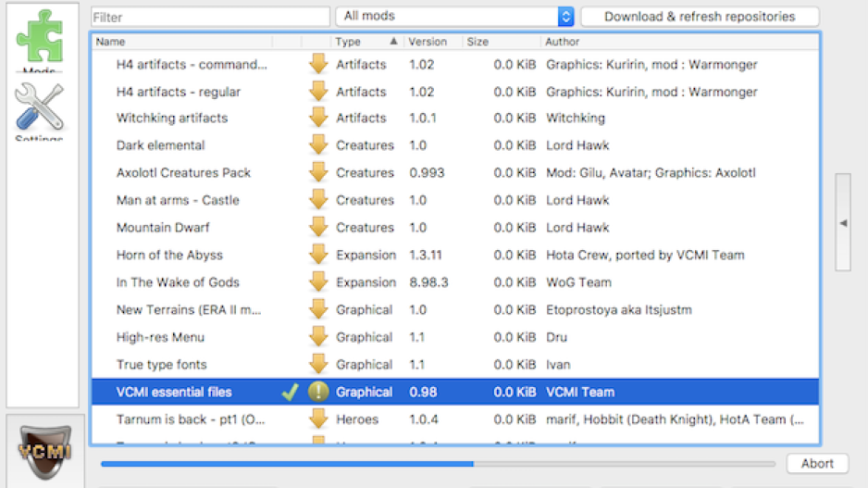This screenshot has width=868, height=488.
Task: Click download arrow for Tarnum is back - pt1
Action: point(318,419)
